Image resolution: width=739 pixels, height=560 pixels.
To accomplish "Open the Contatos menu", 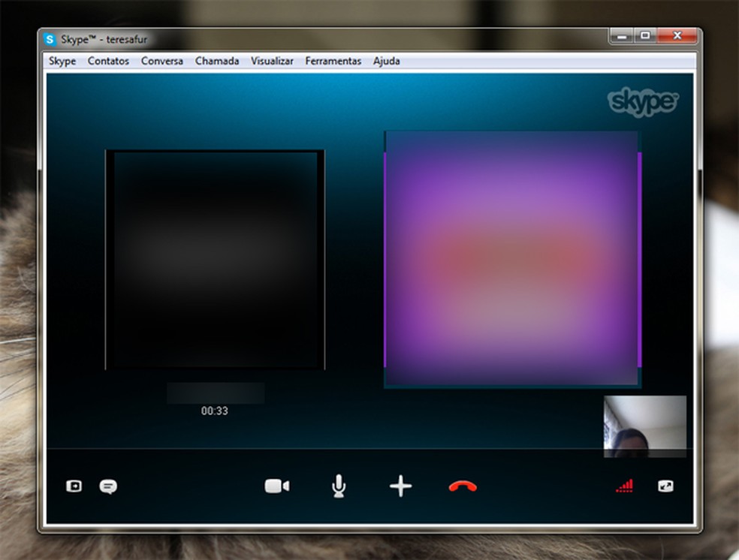I will pyautogui.click(x=108, y=62).
